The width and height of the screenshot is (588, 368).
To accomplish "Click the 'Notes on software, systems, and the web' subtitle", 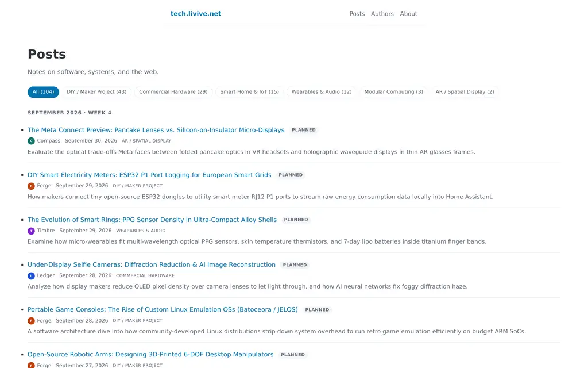I will click(x=93, y=72).
